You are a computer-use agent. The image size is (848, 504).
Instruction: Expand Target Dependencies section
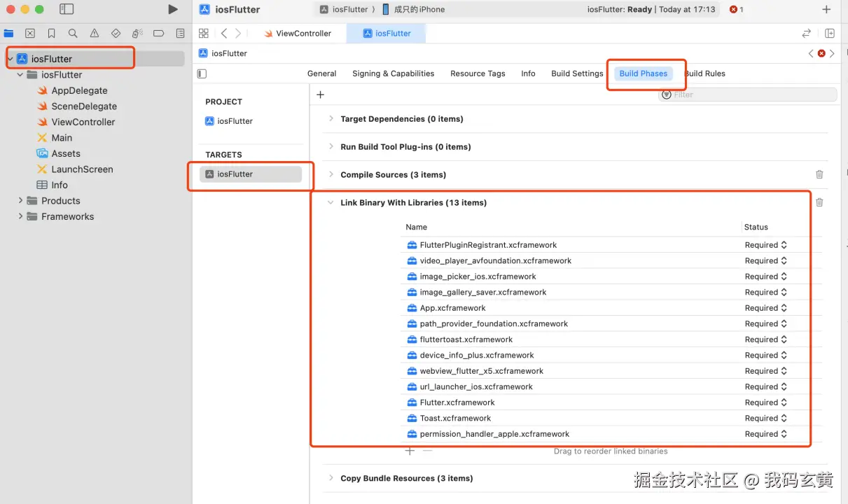pos(331,118)
